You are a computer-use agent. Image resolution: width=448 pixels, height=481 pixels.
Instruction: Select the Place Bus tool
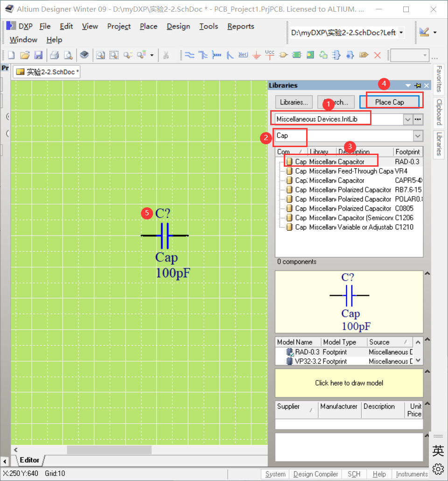(x=203, y=55)
